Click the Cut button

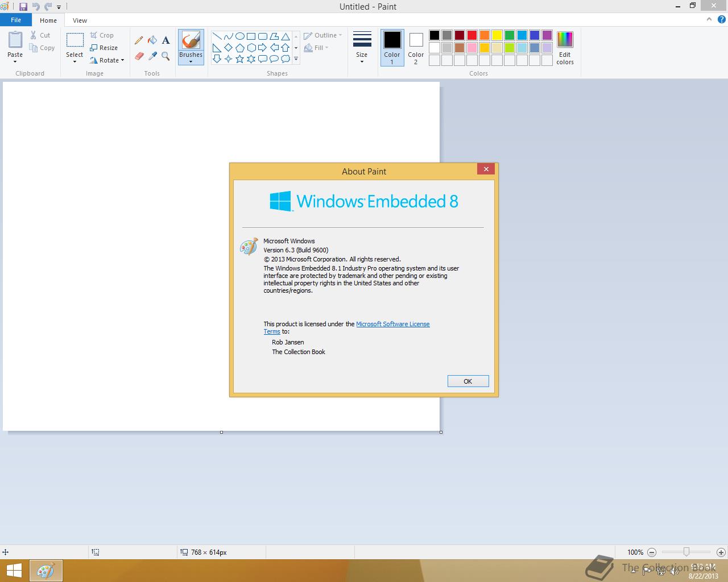pyautogui.click(x=40, y=35)
